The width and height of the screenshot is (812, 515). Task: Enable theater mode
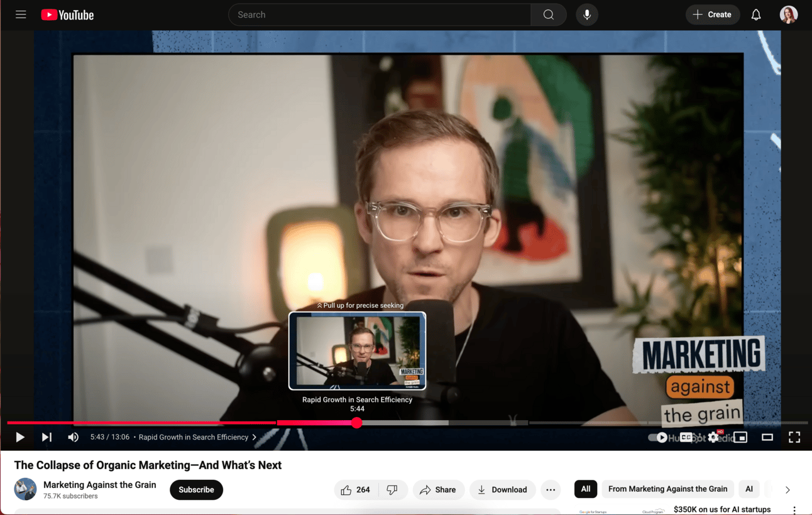click(x=767, y=437)
